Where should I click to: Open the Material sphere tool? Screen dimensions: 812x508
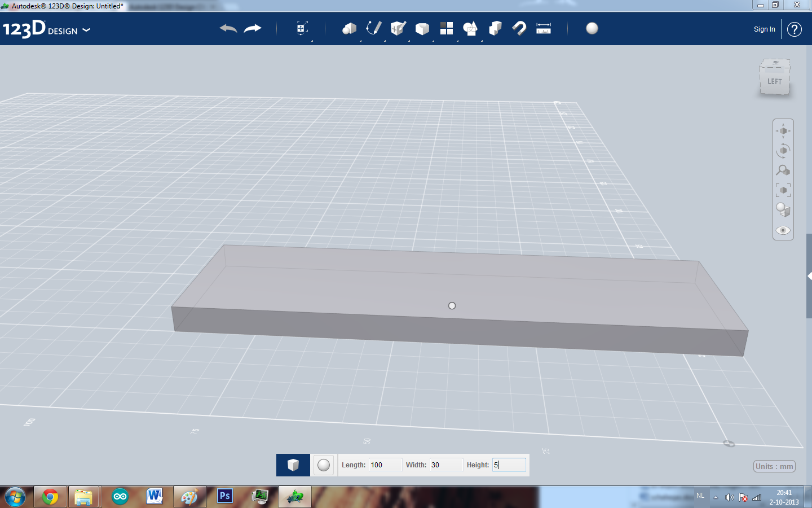pos(592,28)
